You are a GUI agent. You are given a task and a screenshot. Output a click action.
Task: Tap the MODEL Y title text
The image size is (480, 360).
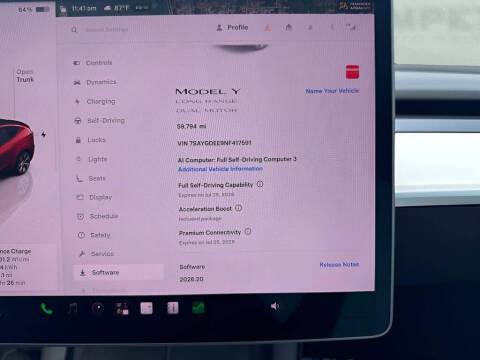(x=208, y=91)
